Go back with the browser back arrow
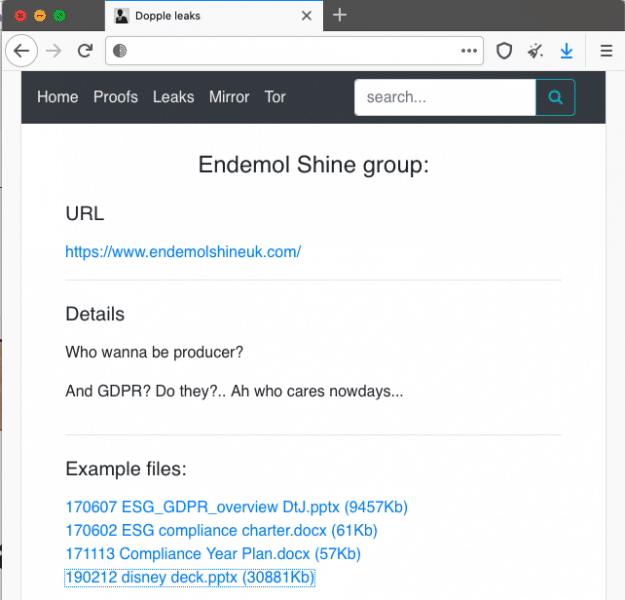The height and width of the screenshot is (600, 625). click(x=22, y=51)
